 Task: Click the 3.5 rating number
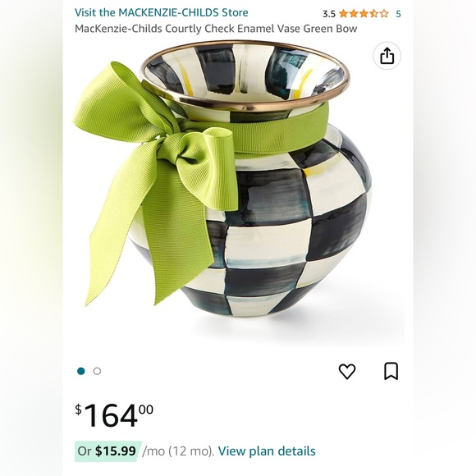(329, 14)
